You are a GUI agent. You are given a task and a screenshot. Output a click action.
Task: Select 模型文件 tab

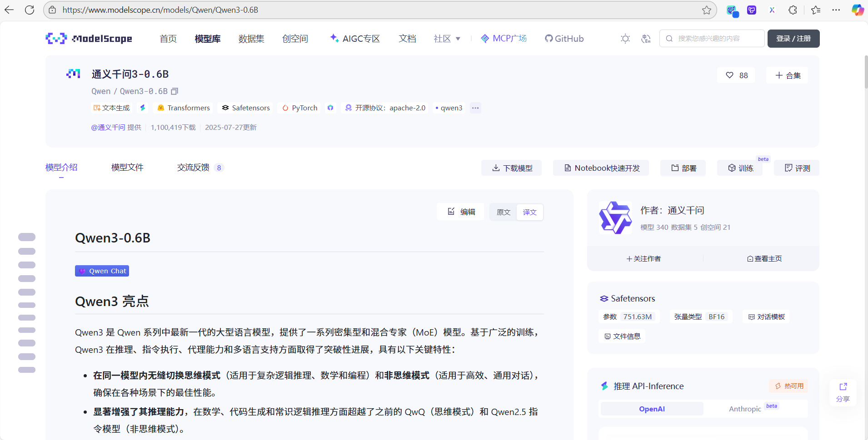coord(127,168)
